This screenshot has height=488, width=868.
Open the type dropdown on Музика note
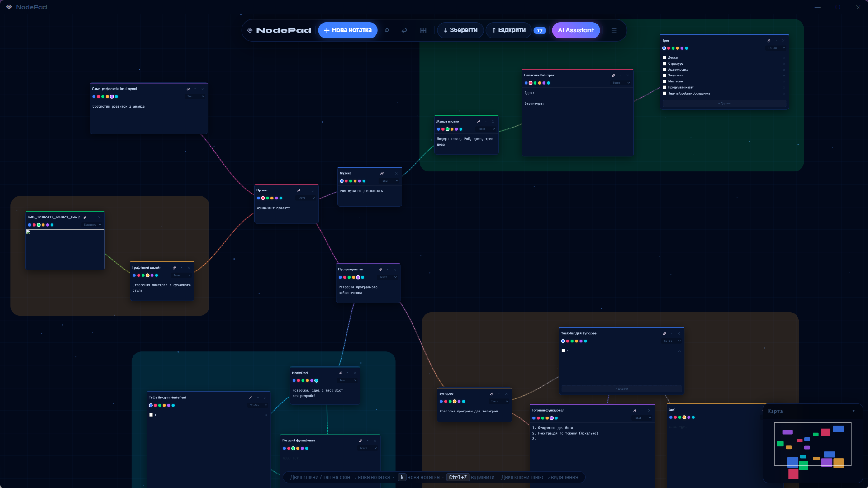[389, 181]
